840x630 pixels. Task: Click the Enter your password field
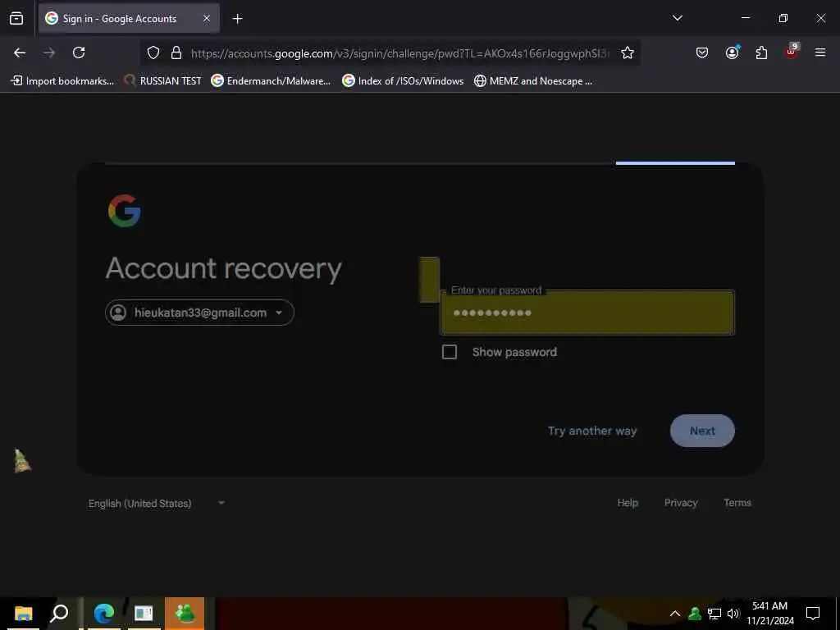[x=587, y=313]
